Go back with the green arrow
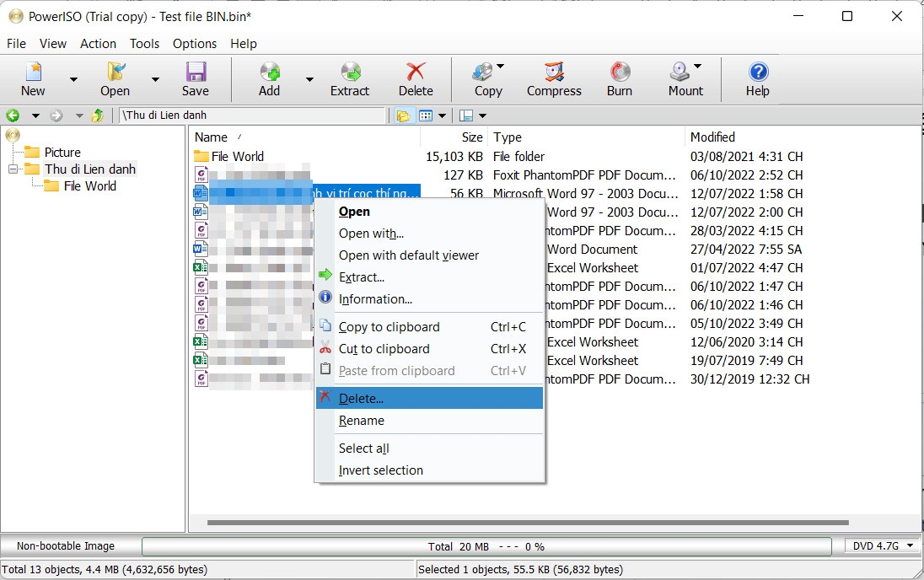The height and width of the screenshot is (580, 924). click(x=13, y=115)
